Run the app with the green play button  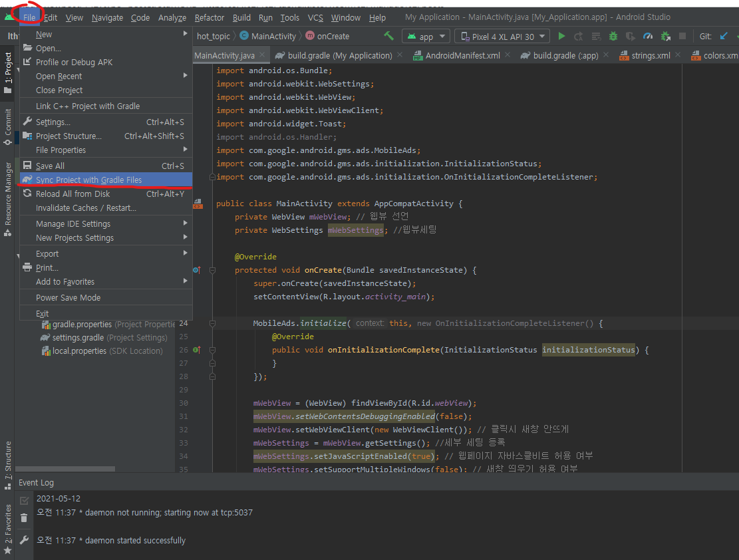[x=561, y=37]
